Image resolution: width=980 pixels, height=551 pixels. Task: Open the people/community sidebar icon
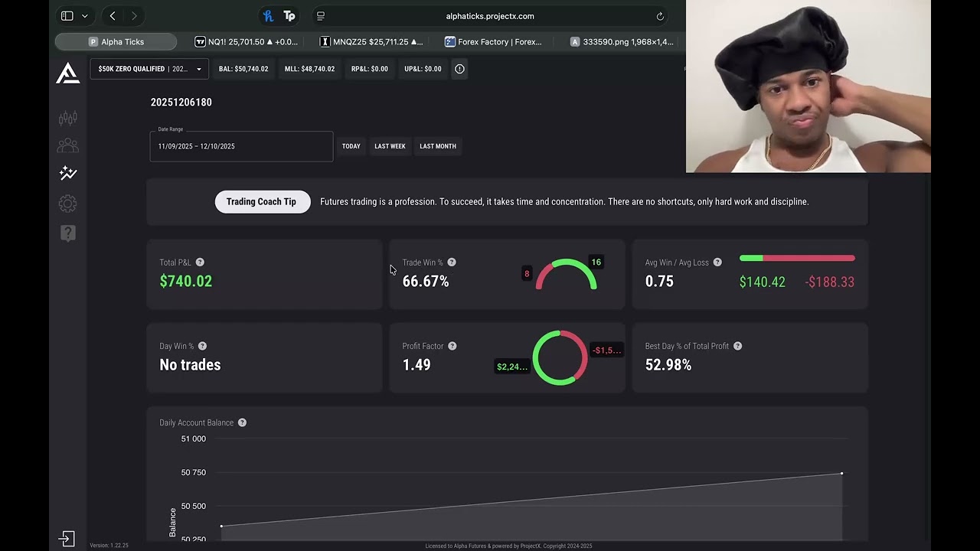coord(67,145)
